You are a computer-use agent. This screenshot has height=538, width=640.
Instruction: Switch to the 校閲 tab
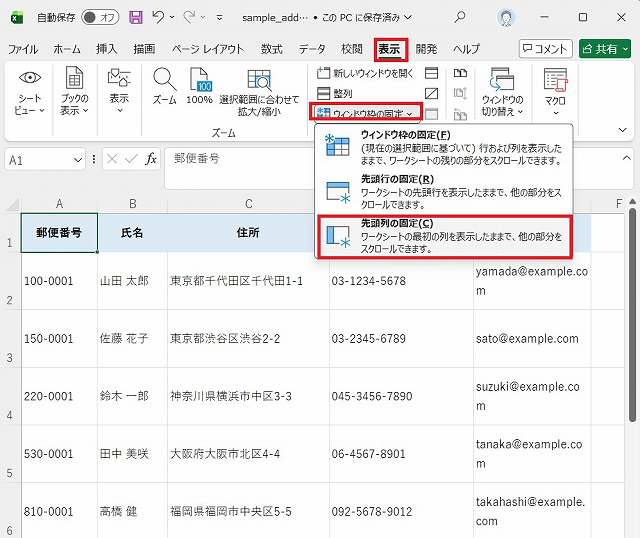point(351,49)
